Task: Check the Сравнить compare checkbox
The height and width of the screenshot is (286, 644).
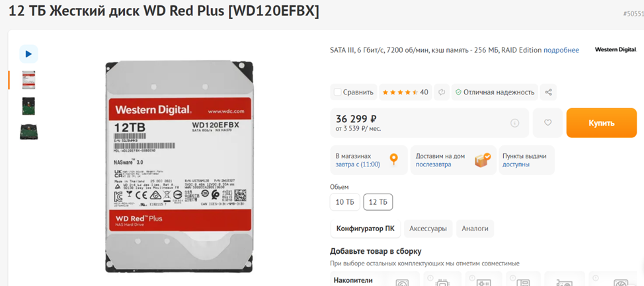Action: coord(338,92)
